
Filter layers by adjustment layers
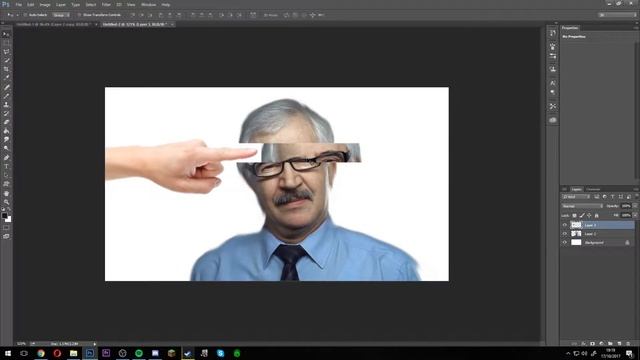604,197
